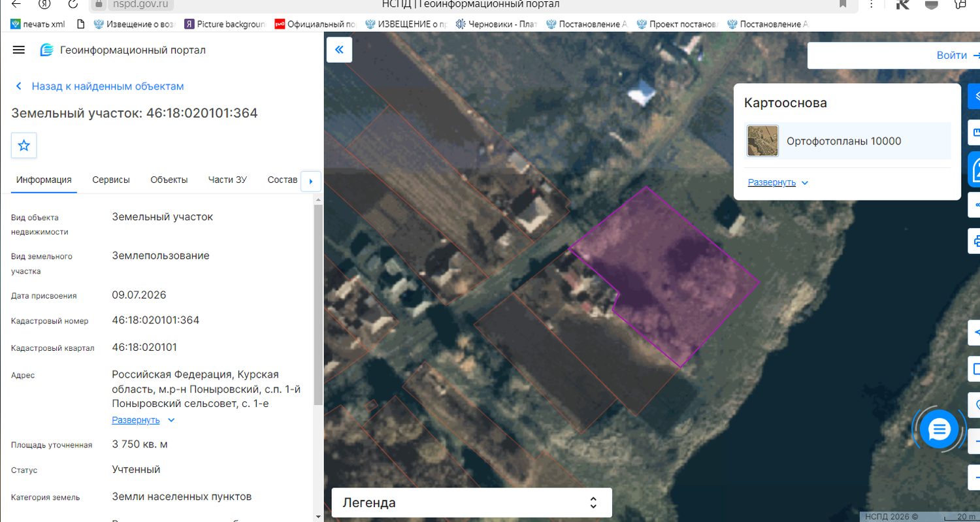Open the Извещение о воз... bookmark
The width and height of the screenshot is (980, 522).
pos(134,24)
